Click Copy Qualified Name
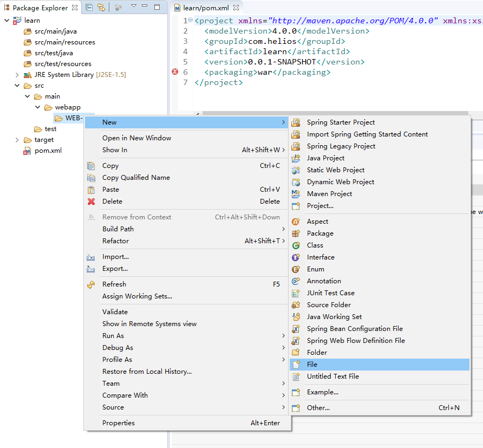The image size is (483, 448). point(186,178)
